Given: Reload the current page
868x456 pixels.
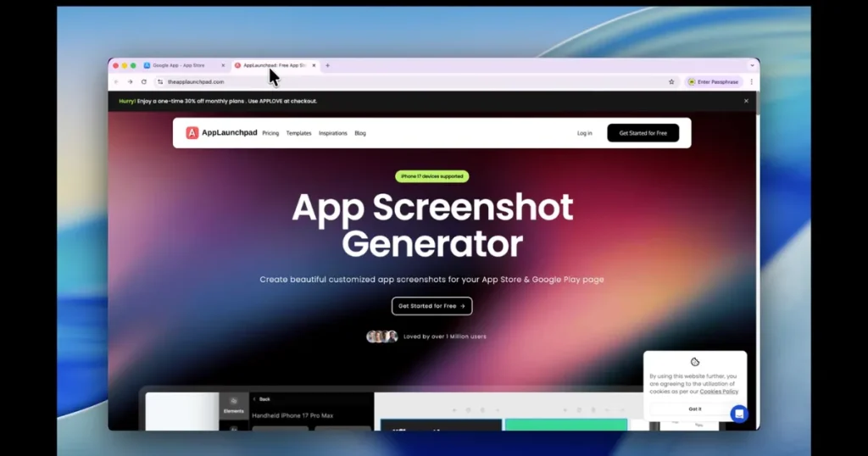Looking at the screenshot, I should (144, 82).
